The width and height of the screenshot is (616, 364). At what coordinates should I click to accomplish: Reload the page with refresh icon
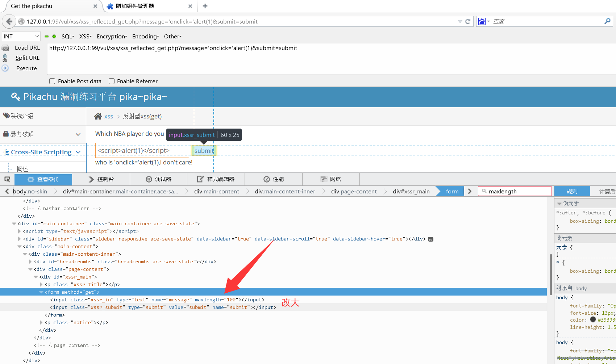[468, 21]
